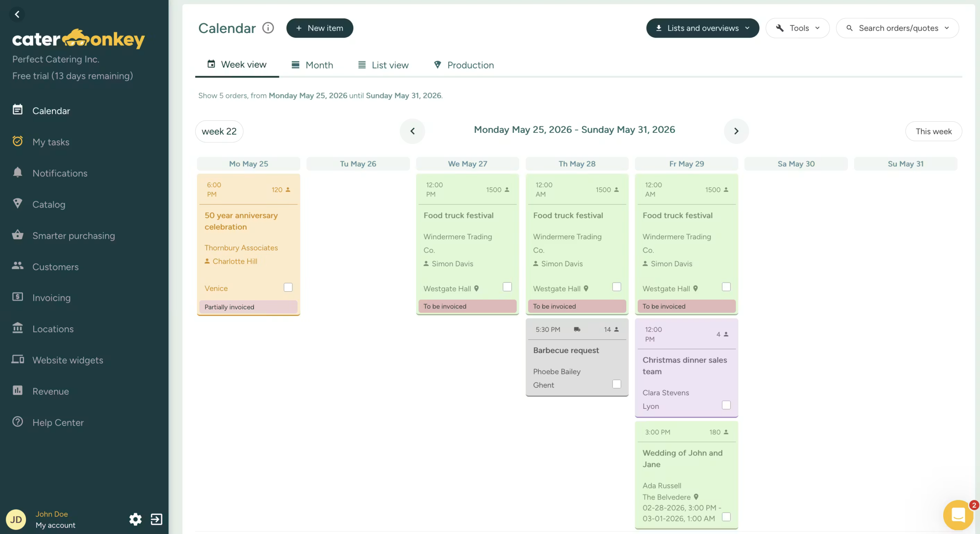
Task: Tick checkbox on Barbecue request order
Action: coord(616,384)
